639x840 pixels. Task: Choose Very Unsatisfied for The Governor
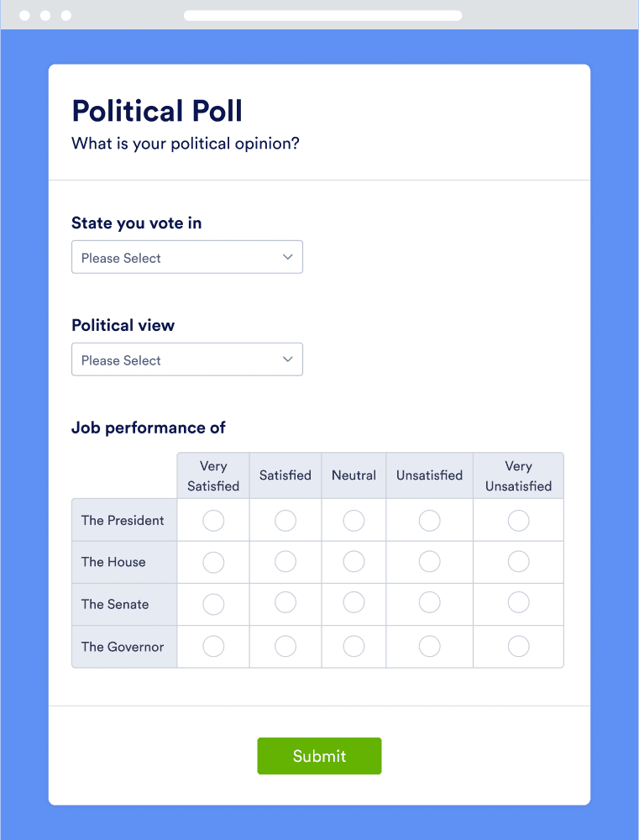(518, 645)
